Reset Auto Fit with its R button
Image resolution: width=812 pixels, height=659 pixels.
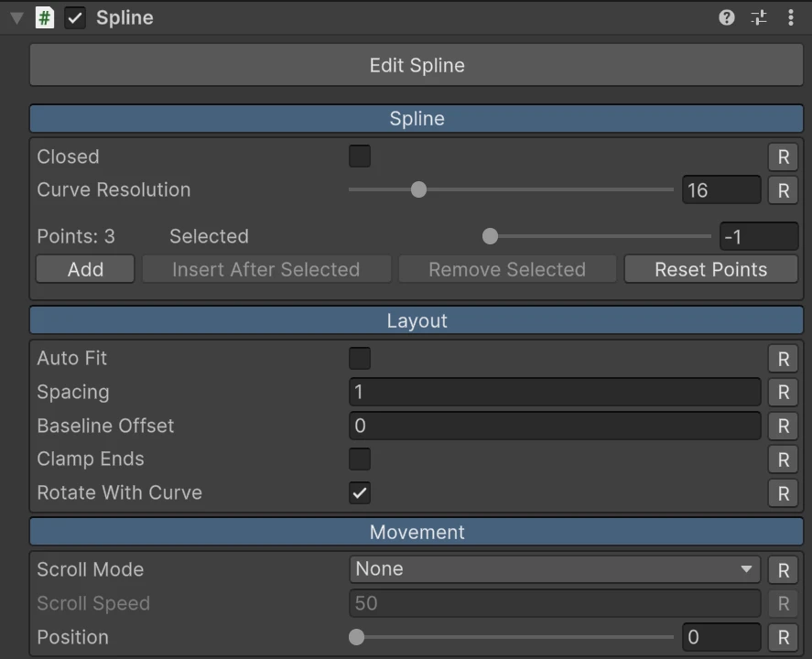(783, 359)
